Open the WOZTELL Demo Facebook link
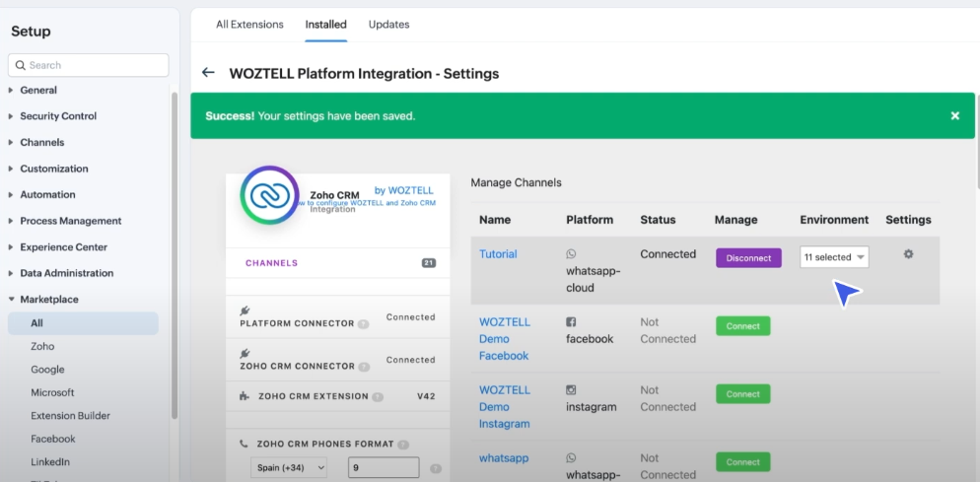Screen dimensions: 980x482 coord(505,339)
